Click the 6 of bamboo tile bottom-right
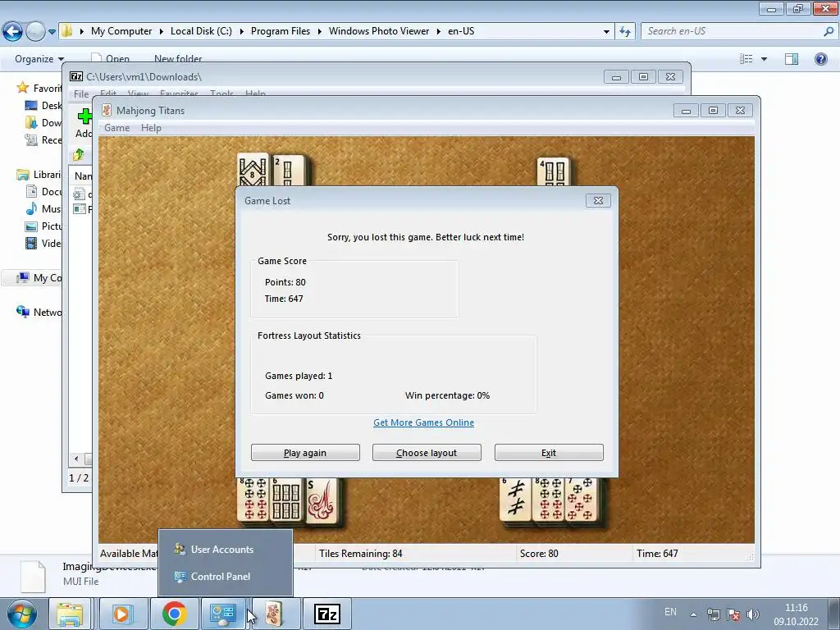 (x=515, y=499)
